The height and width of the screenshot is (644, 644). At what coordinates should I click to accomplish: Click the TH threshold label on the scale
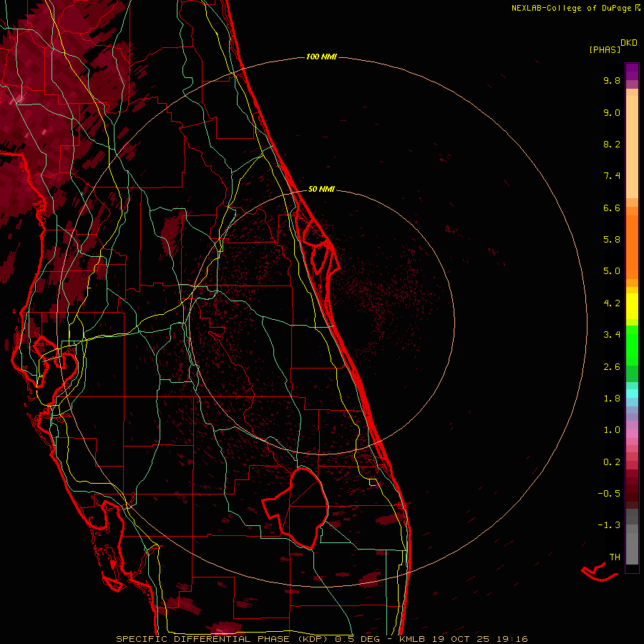pyautogui.click(x=615, y=557)
